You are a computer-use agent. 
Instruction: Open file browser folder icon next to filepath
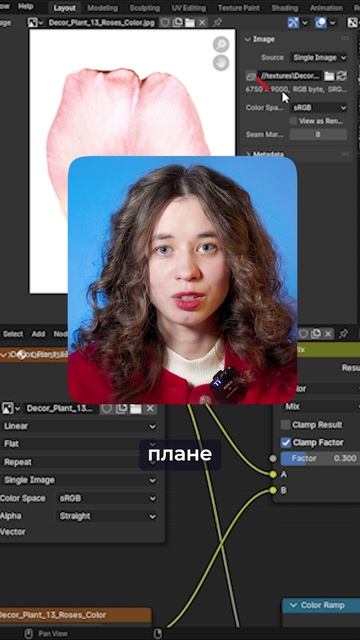(x=329, y=76)
